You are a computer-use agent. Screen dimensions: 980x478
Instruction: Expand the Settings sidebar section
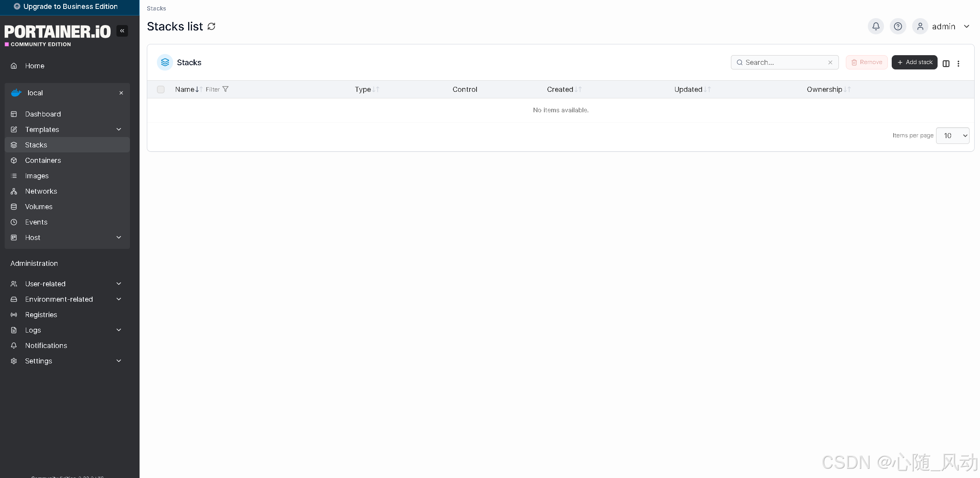point(119,361)
